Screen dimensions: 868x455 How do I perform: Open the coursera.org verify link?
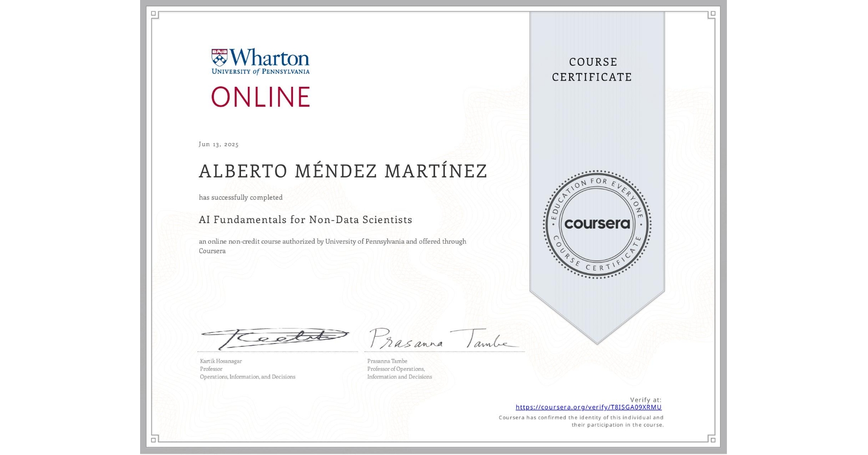click(x=588, y=407)
